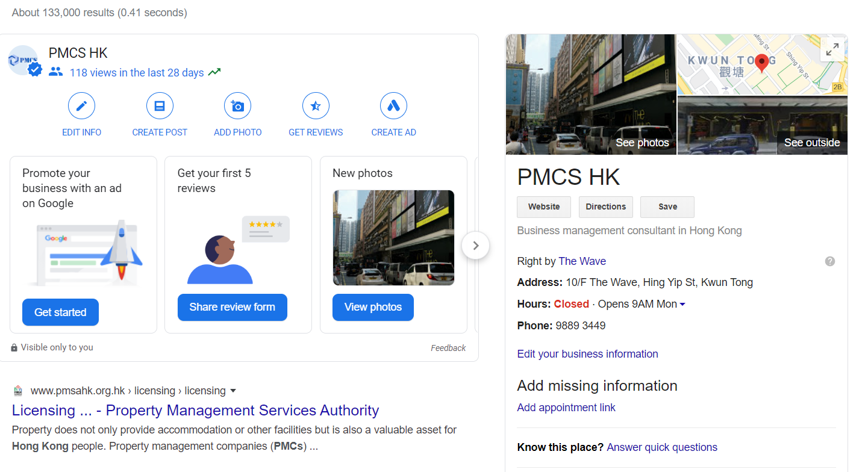
Task: Click the Share review form button
Action: click(x=232, y=307)
